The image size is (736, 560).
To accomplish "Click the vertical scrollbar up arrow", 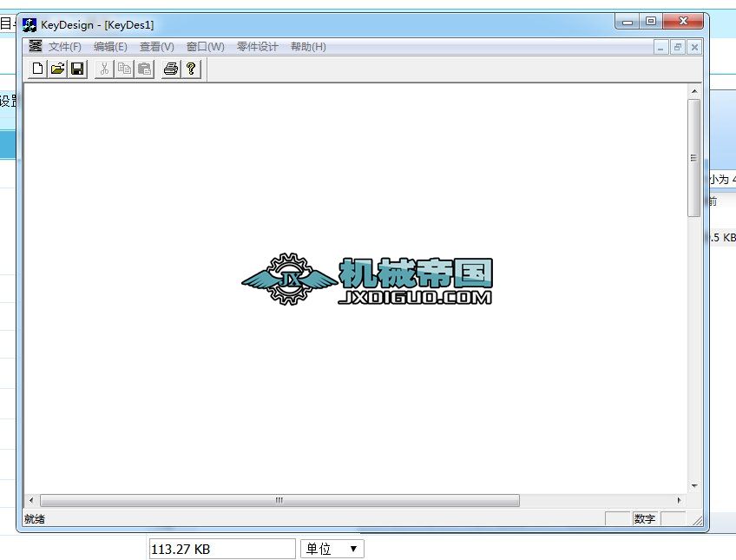I will (x=694, y=91).
